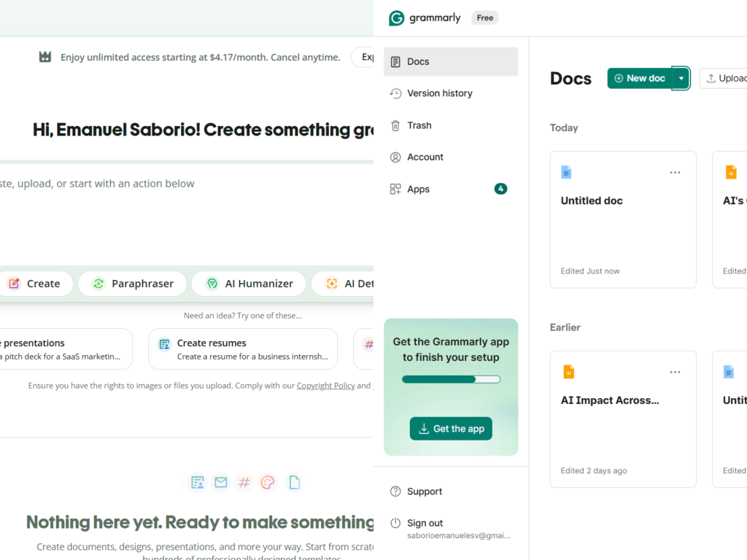Click the AI Humanizer icon
Viewport: 747px width, 560px height.
212,284
